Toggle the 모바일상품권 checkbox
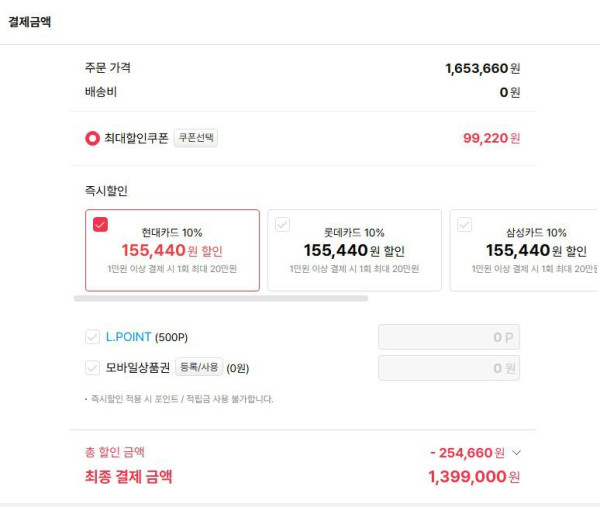This screenshot has height=507, width=600. pyautogui.click(x=92, y=368)
